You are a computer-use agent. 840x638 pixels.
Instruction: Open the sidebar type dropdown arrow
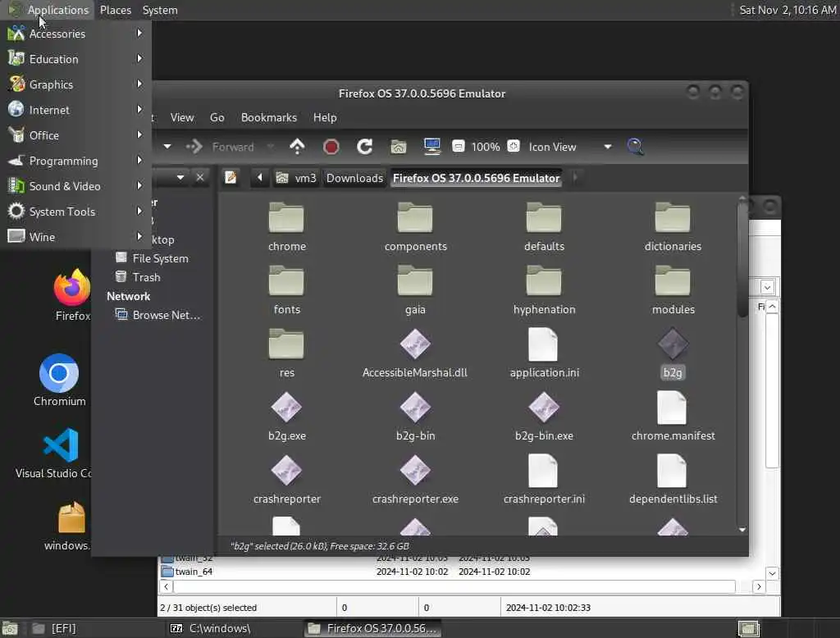pos(180,177)
